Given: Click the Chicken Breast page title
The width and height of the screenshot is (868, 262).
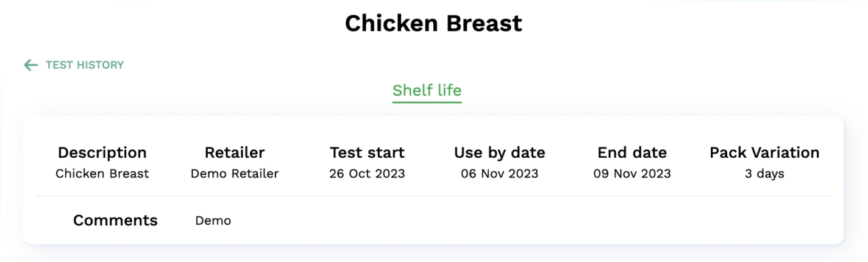Looking at the screenshot, I should coord(433,23).
